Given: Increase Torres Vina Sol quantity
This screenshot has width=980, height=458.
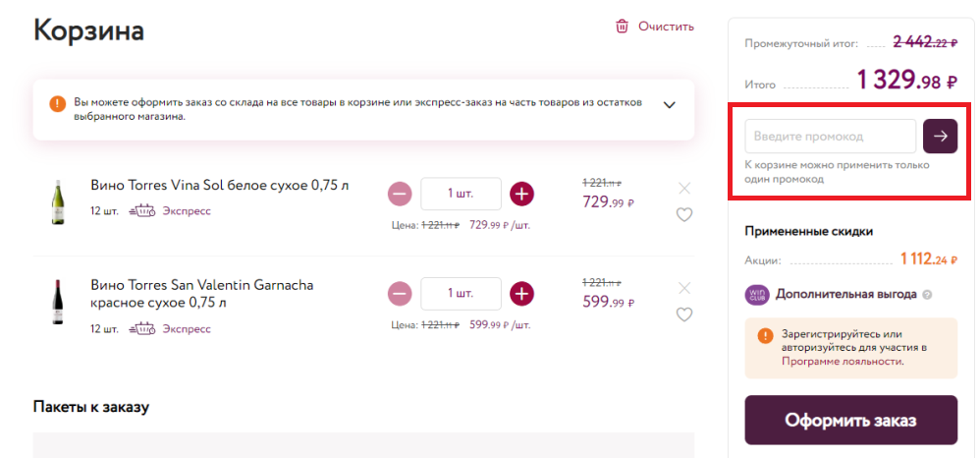Looking at the screenshot, I should point(522,194).
